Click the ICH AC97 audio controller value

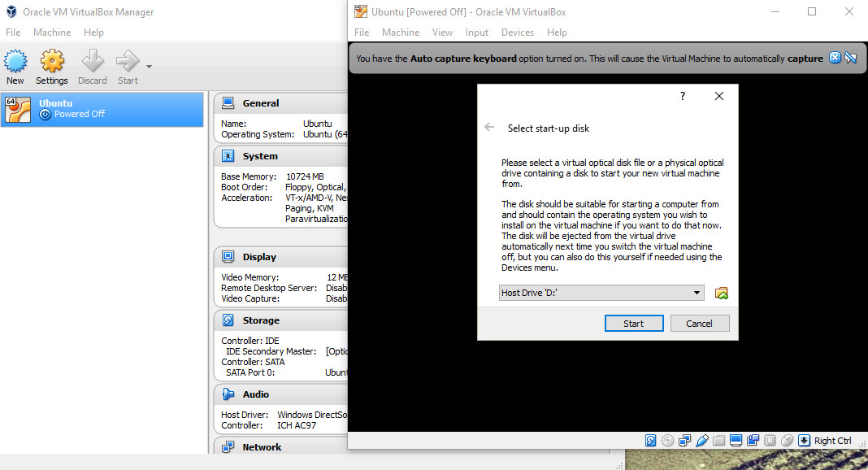click(297, 426)
